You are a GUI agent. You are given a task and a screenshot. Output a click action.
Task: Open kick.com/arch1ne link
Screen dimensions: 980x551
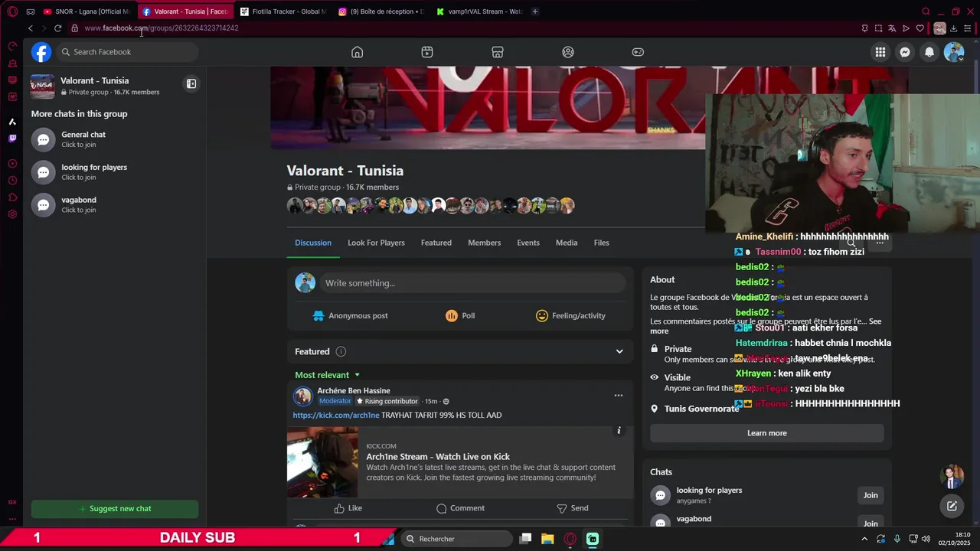tap(336, 415)
